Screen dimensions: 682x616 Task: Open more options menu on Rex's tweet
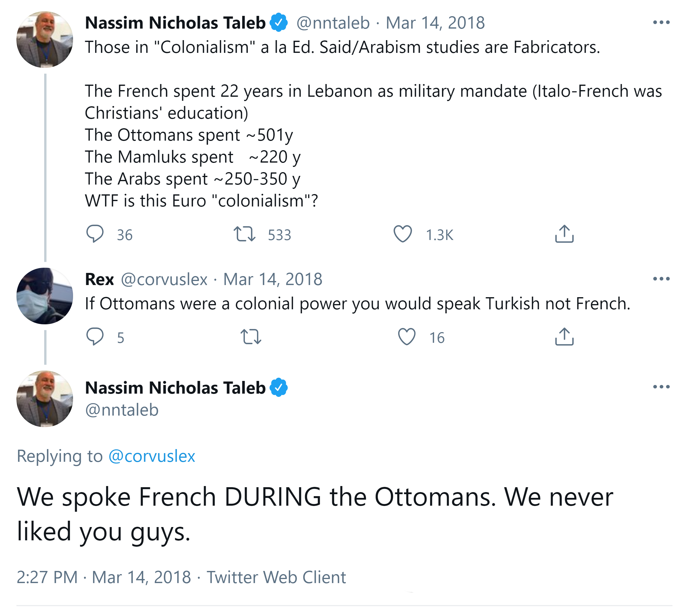point(661,279)
